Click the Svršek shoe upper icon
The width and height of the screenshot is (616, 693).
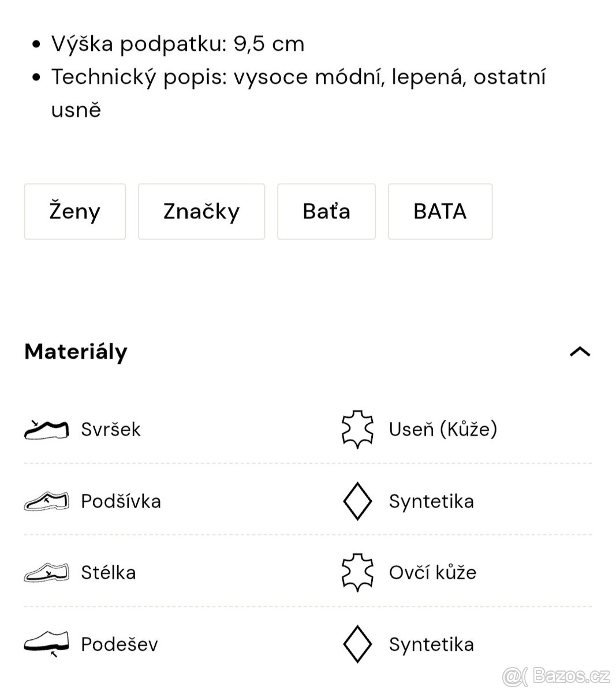46,428
